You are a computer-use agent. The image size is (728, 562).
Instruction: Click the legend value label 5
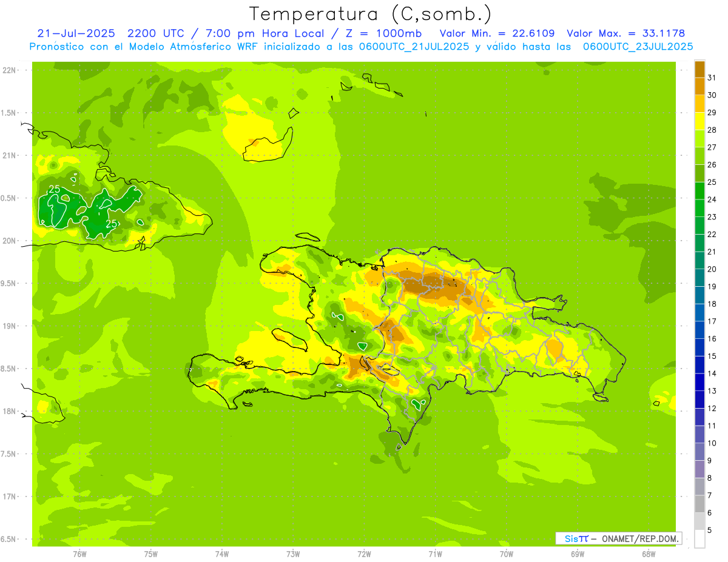709,530
